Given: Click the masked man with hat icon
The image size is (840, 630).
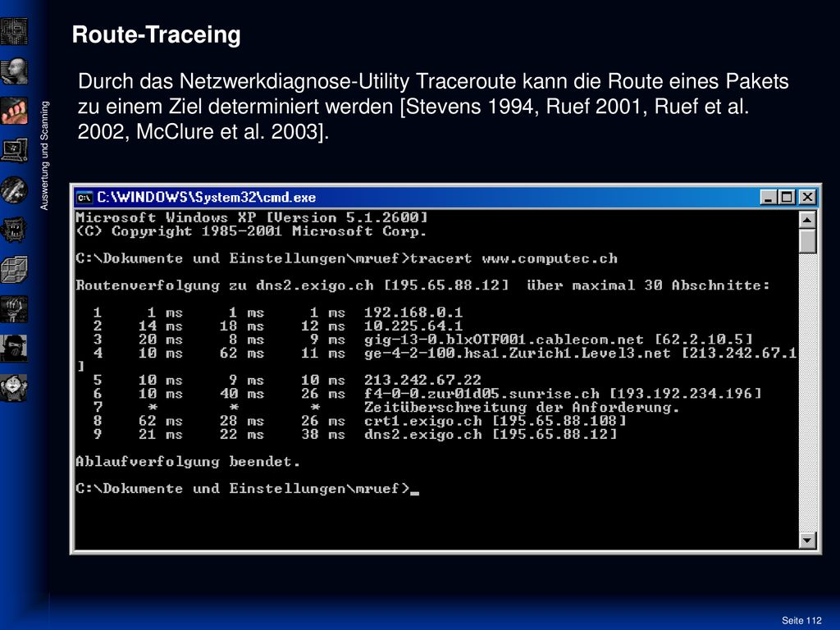Looking at the screenshot, I should point(14,349).
